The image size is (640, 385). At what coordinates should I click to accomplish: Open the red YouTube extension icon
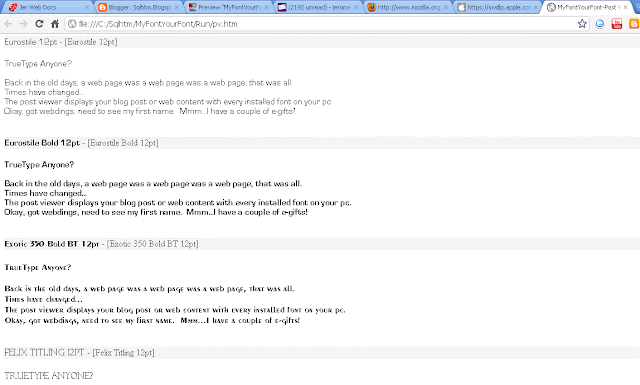click(617, 24)
